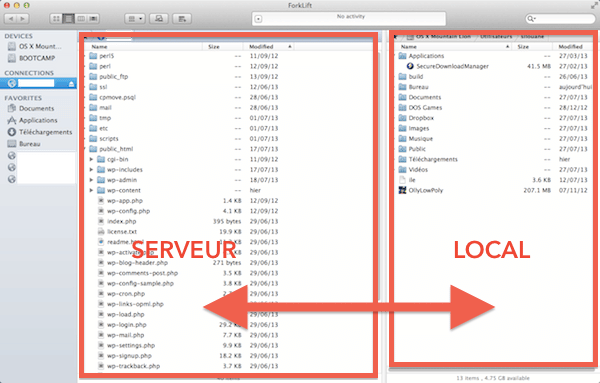Go back with the left arrow button
600x383 pixels.
[10, 19]
